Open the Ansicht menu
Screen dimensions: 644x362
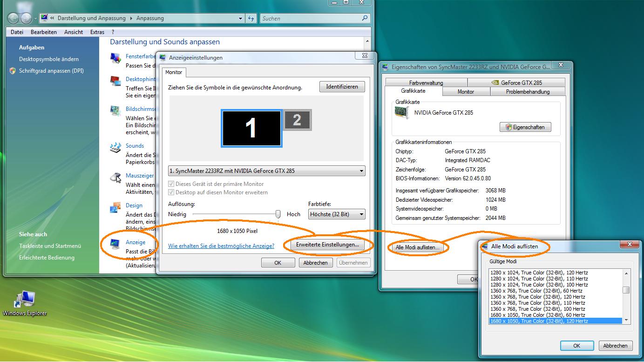coord(74,32)
